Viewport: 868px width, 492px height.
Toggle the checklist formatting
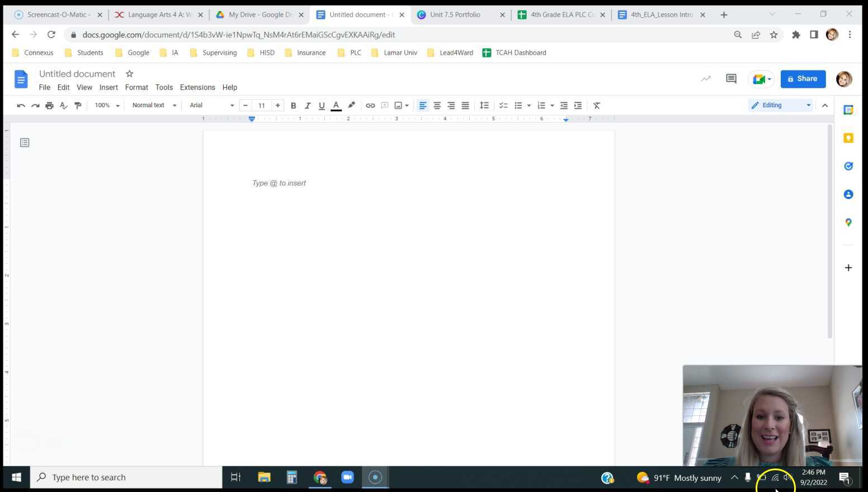(x=502, y=105)
